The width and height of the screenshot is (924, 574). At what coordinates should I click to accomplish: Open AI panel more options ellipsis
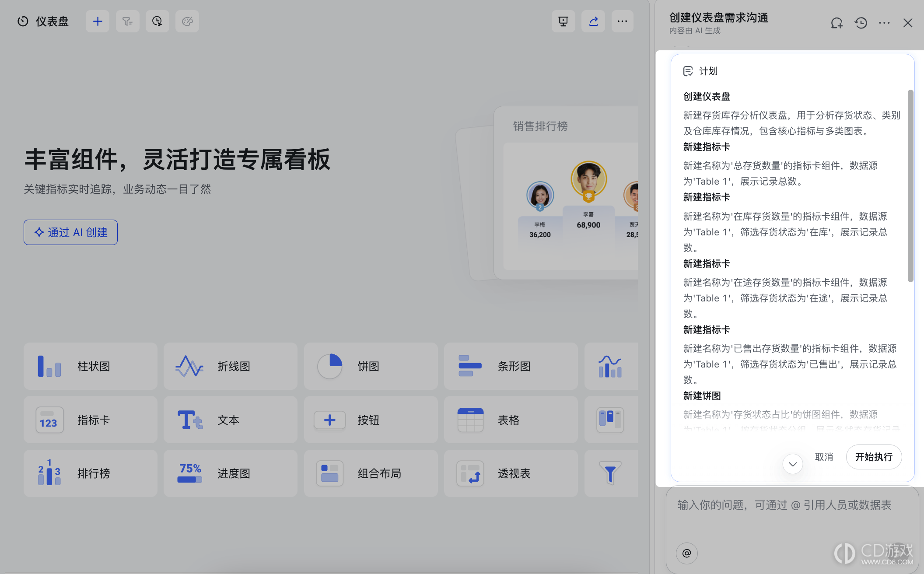click(884, 23)
